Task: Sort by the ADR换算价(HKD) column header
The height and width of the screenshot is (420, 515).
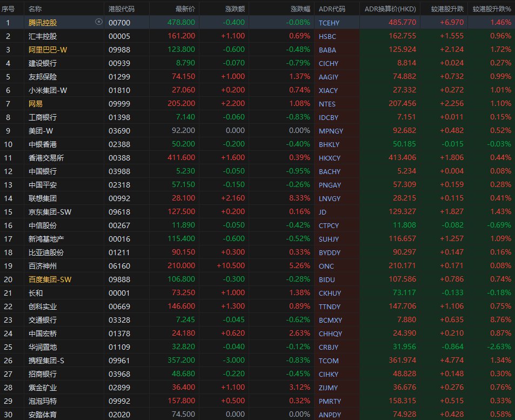Action: (x=390, y=9)
